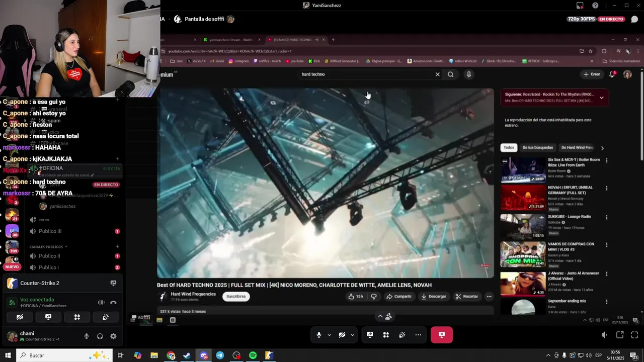The height and width of the screenshot is (362, 644).
Task: Open Six Sex & MCR-T Boiler Room thumbnail
Action: click(x=523, y=170)
